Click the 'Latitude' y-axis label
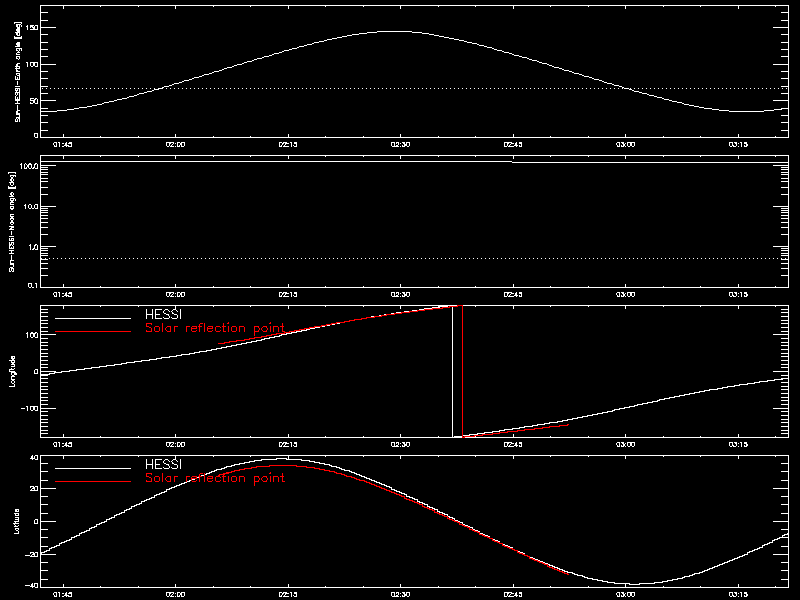800x600 pixels. [17, 521]
